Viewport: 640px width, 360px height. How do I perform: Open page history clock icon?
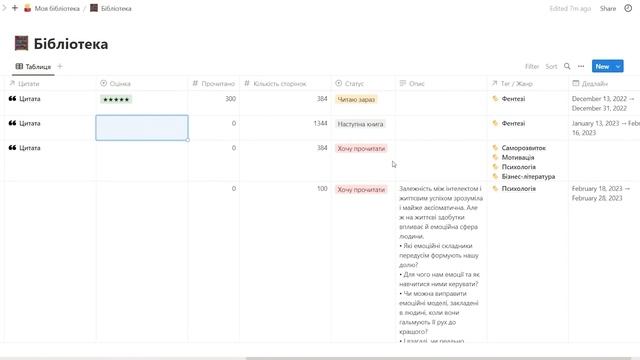(628, 8)
